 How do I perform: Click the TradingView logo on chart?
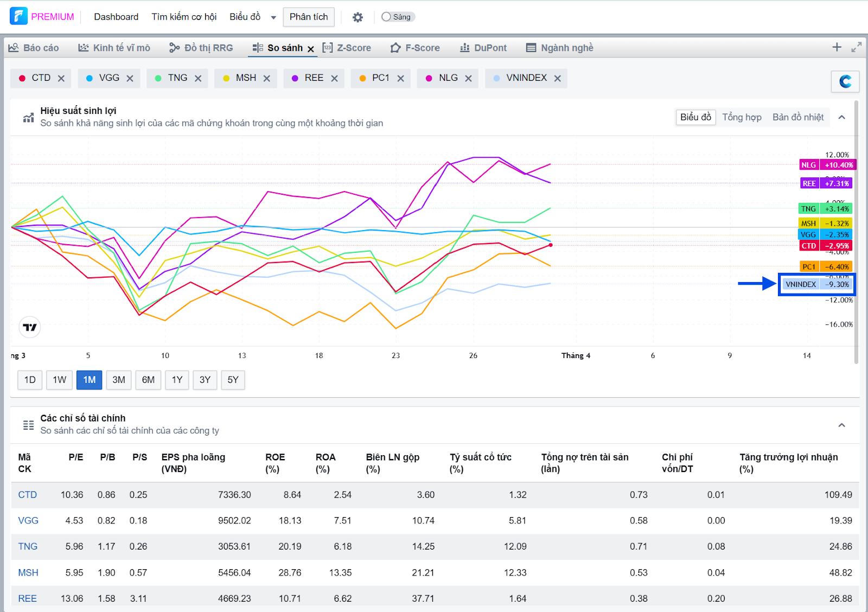[x=30, y=327]
